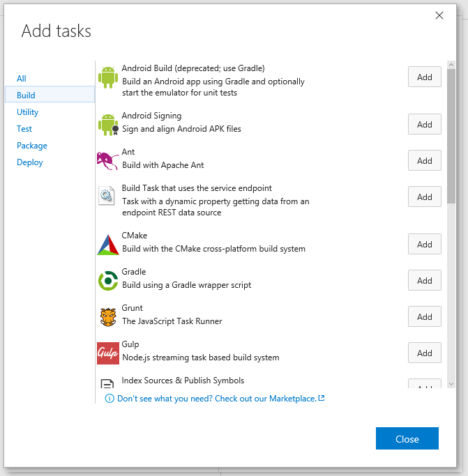
Task: Add the Ant task
Action: click(x=425, y=160)
